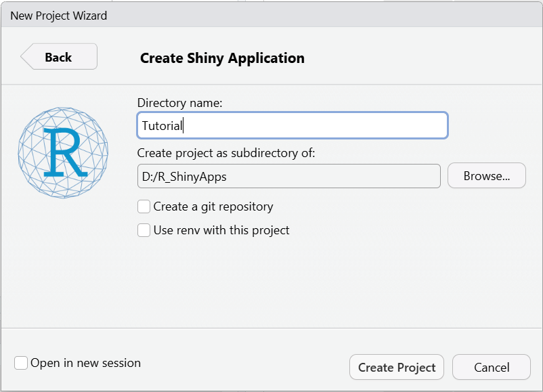Click the Back button

pyautogui.click(x=60, y=57)
